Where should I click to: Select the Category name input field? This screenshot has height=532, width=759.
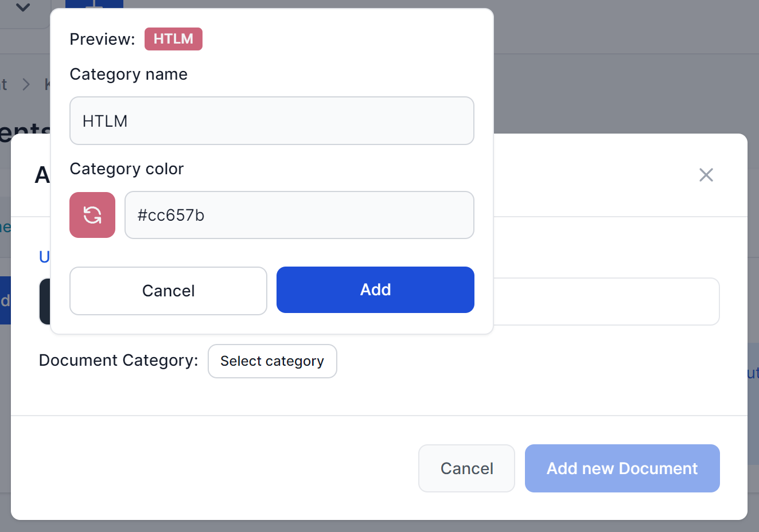tap(271, 120)
